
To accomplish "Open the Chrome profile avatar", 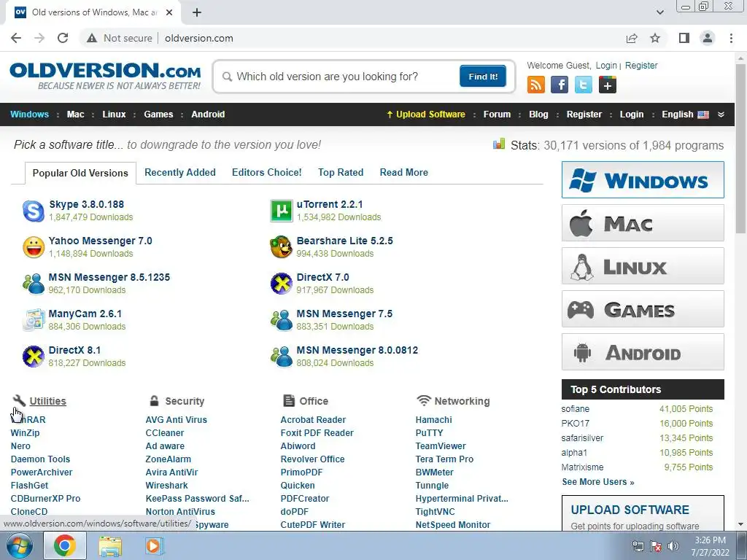I will click(708, 38).
